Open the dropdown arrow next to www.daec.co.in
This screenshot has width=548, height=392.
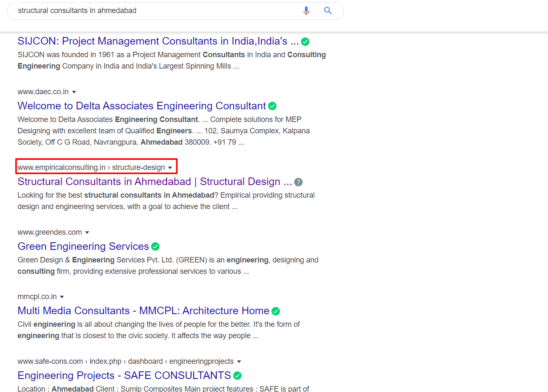[x=74, y=92]
